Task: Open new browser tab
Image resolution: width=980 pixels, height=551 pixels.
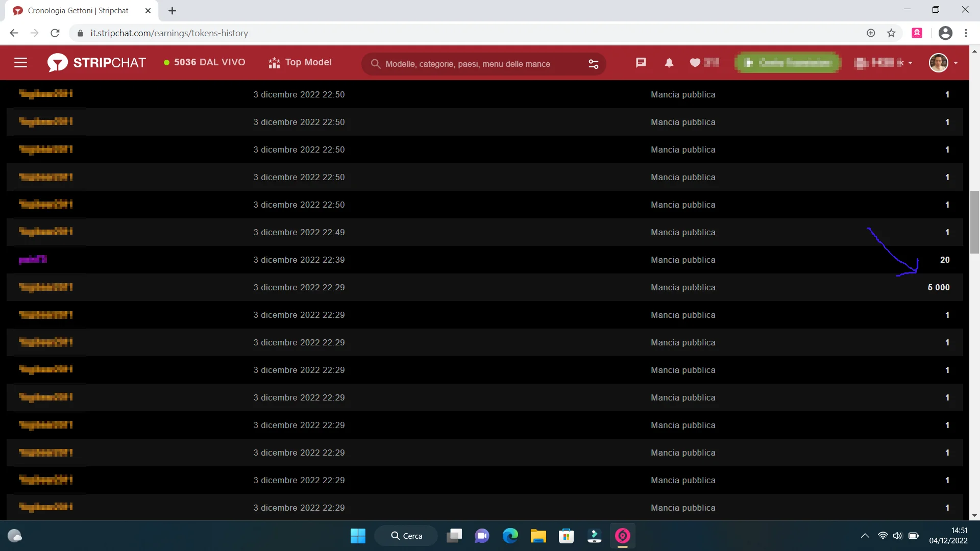Action: (x=172, y=11)
